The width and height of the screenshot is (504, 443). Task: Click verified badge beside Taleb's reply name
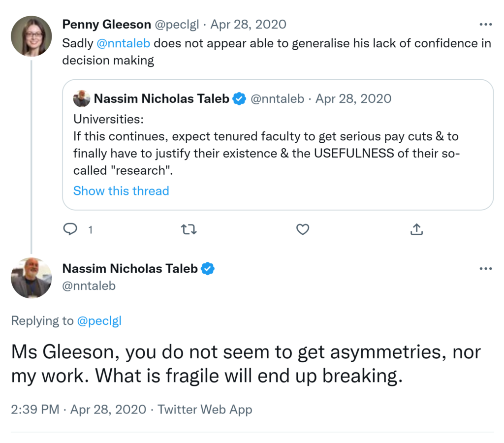(208, 269)
